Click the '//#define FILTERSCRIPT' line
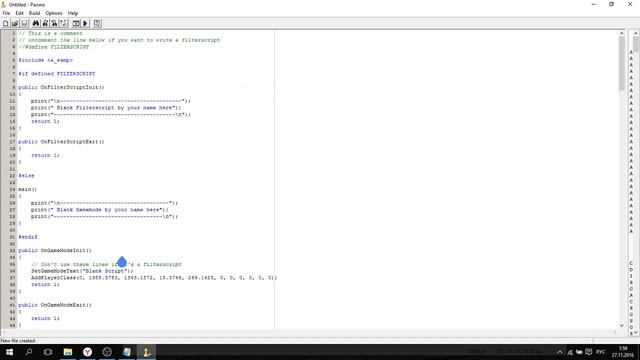 [x=53, y=47]
